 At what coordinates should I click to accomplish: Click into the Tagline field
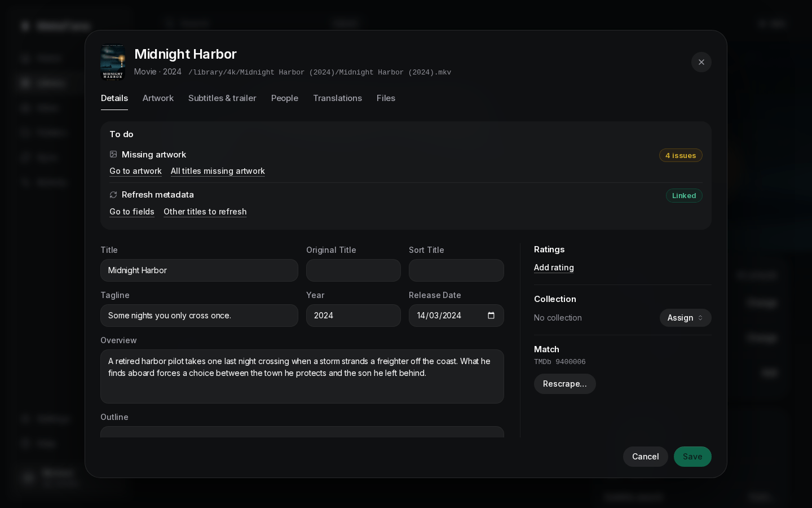[x=199, y=316]
